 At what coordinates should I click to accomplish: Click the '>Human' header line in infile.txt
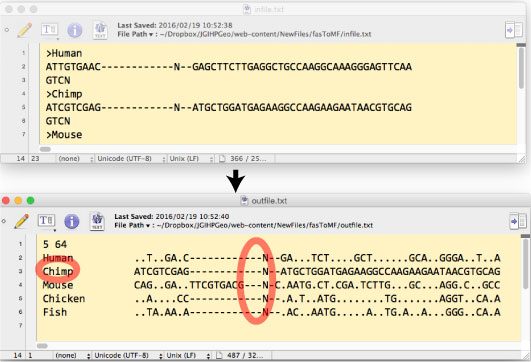[x=64, y=53]
